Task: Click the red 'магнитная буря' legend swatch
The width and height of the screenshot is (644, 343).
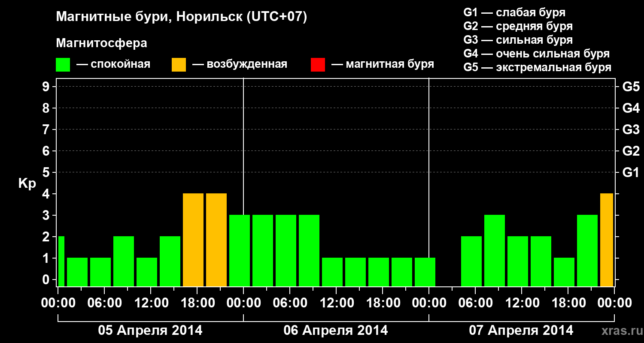Action: pyautogui.click(x=318, y=65)
